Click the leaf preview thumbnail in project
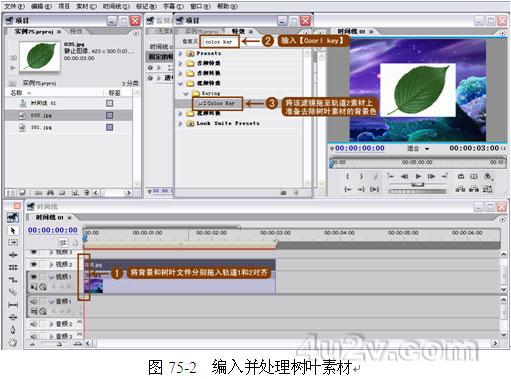 tap(40, 56)
